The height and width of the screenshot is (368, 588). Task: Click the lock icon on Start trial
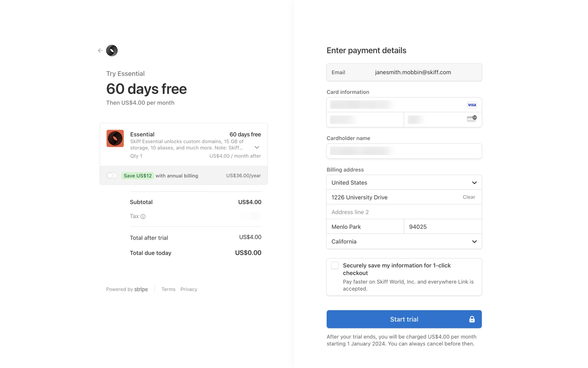[x=472, y=319]
